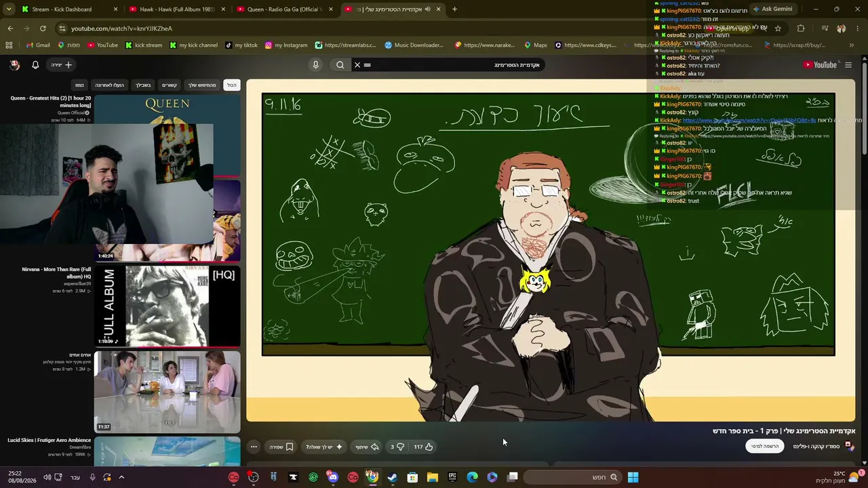Open File Explorer from the taskbar
Image resolution: width=868 pixels, height=488 pixels.
point(432,477)
